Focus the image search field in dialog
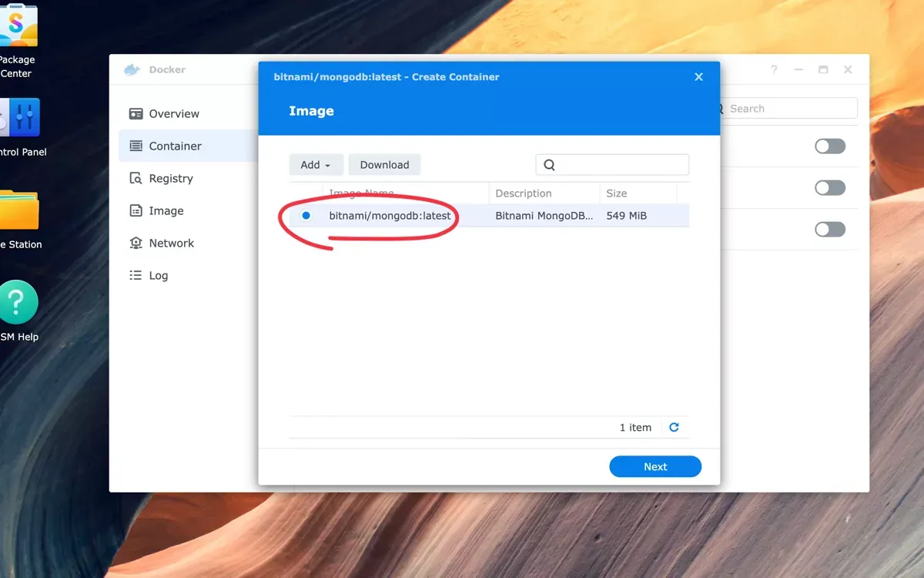 (x=612, y=165)
